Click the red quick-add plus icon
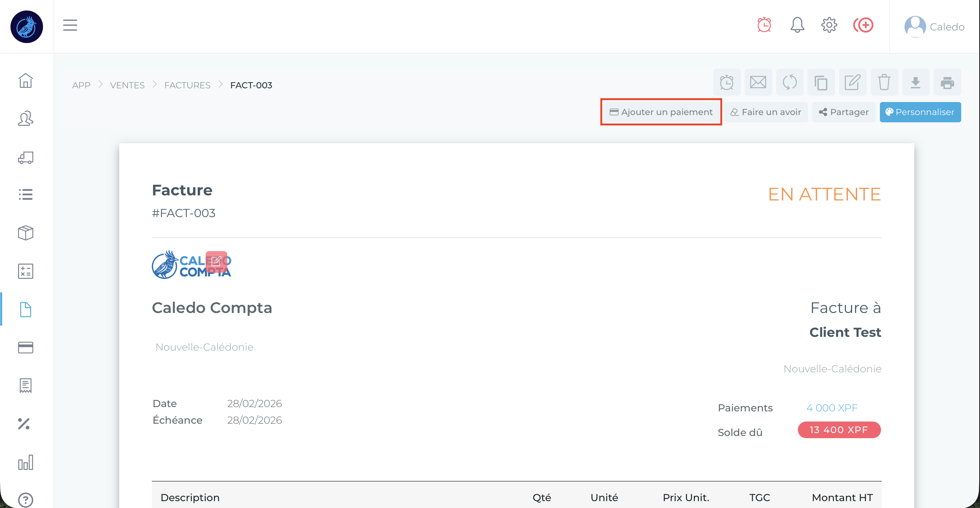 pyautogui.click(x=863, y=25)
